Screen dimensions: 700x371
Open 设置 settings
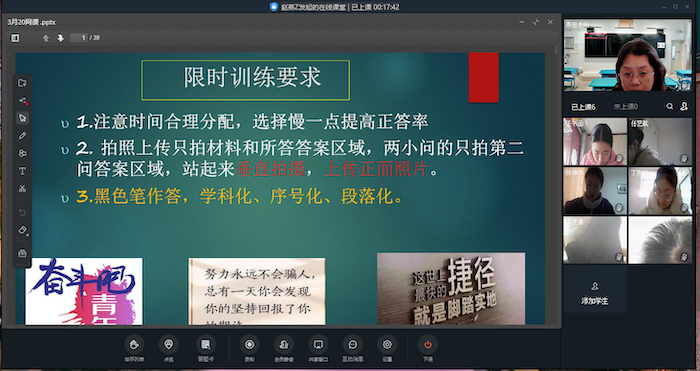click(387, 348)
